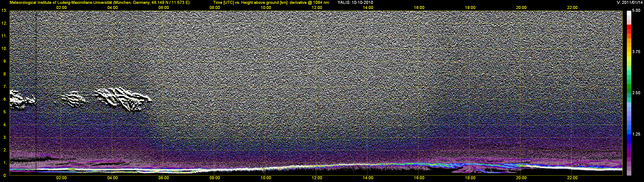Click the Meteorological Institute title text
This screenshot has width=644, height=182.
[x=100, y=3]
